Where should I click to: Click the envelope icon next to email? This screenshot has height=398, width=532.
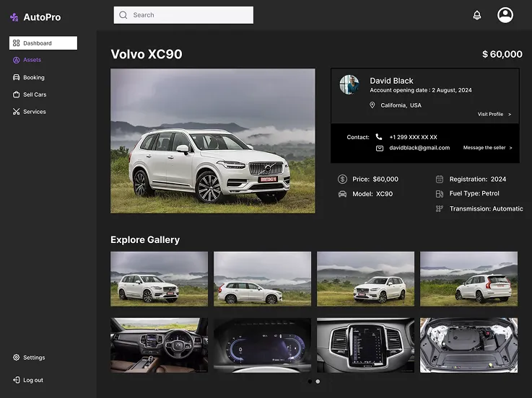click(x=379, y=148)
